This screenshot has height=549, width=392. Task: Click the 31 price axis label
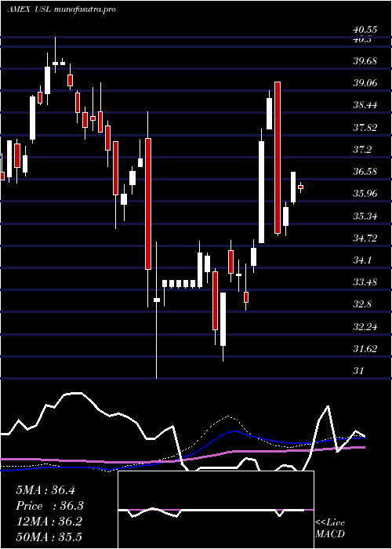click(359, 370)
